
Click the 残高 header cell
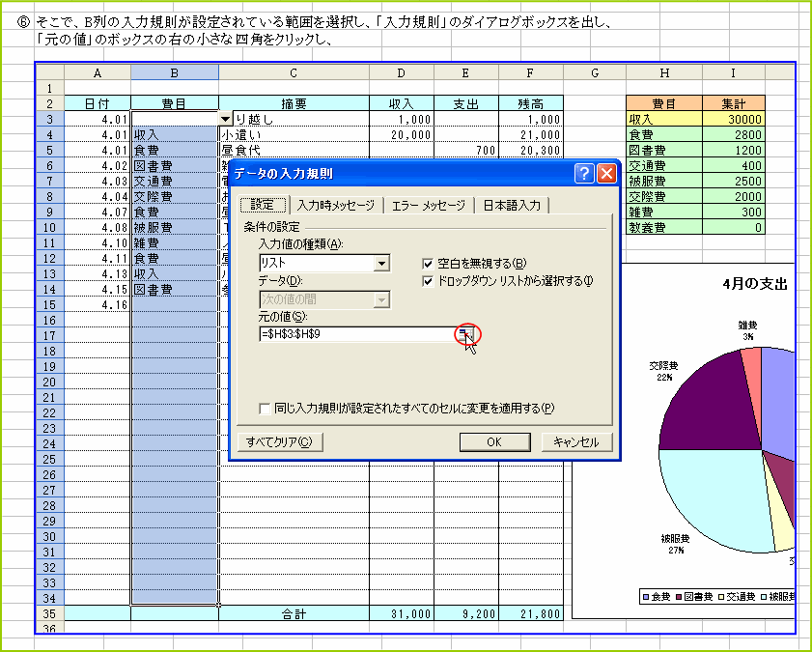[x=530, y=103]
